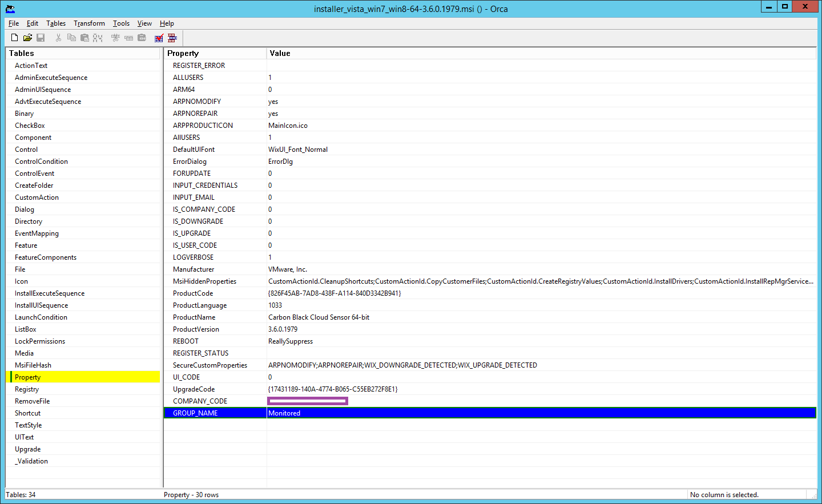The width and height of the screenshot is (822, 504).
Task: Select the AdvtExecuteSequence table
Action: (48, 102)
